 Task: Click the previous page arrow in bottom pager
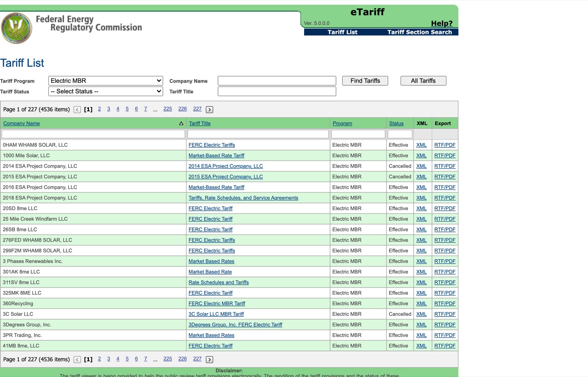coord(77,360)
